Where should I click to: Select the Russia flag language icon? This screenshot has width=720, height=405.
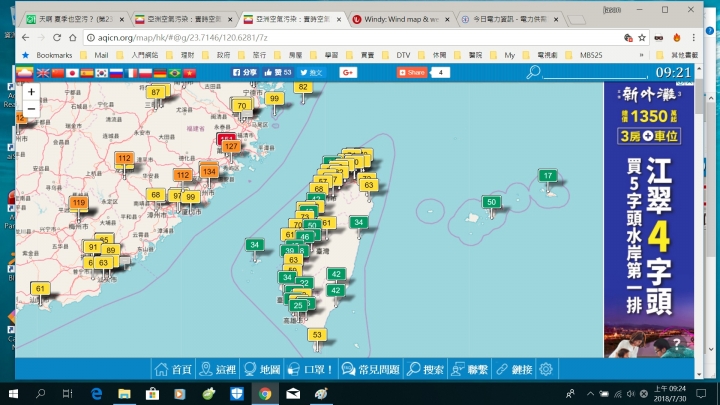[x=116, y=73]
